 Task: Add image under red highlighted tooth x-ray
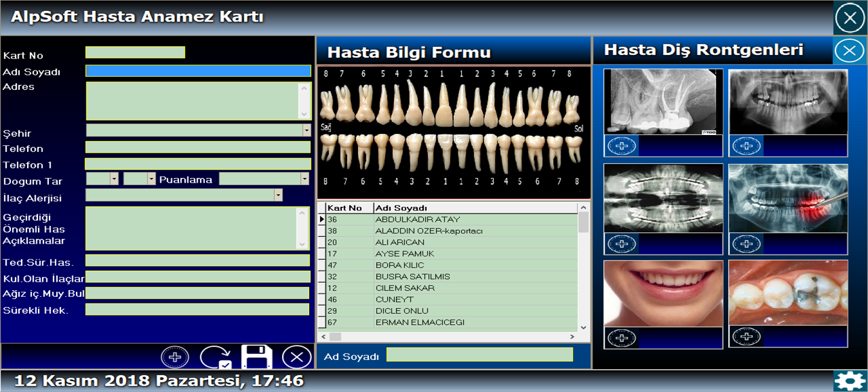746,244
